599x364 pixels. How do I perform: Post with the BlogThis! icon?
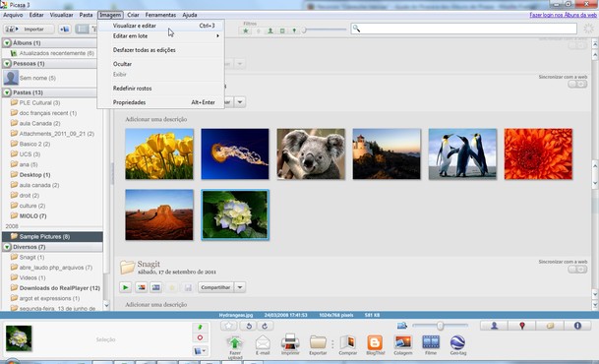click(x=375, y=342)
